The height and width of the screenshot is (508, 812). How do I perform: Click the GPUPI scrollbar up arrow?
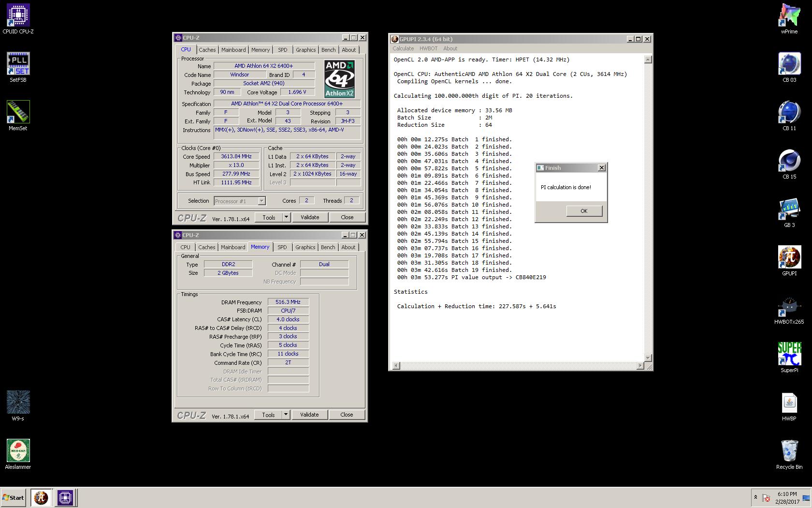[x=648, y=60]
